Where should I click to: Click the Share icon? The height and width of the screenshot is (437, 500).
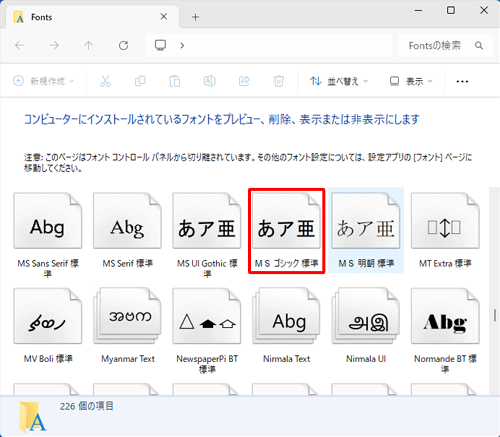[244, 81]
